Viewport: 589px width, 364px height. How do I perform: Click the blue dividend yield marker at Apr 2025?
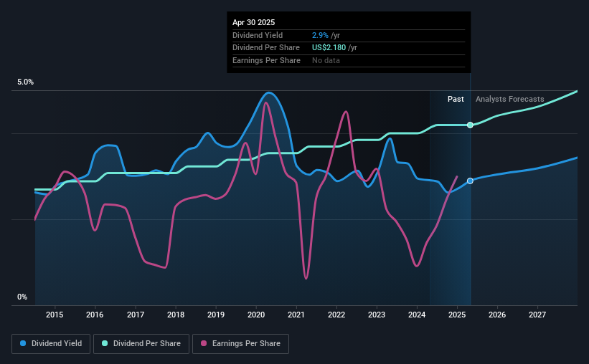[470, 181]
